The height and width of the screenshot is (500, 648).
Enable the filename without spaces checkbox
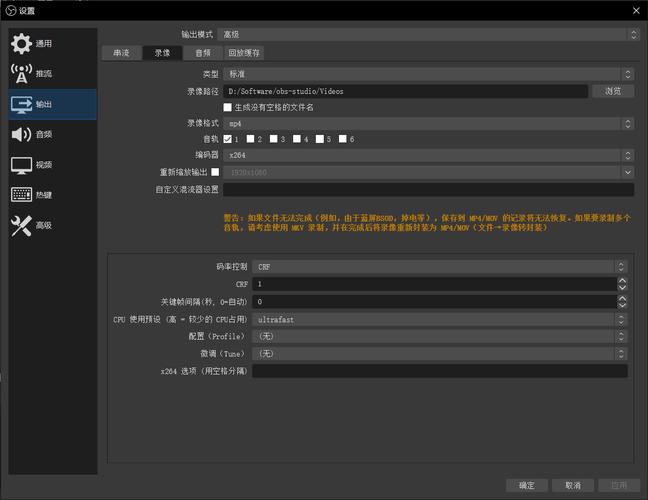pyautogui.click(x=228, y=107)
